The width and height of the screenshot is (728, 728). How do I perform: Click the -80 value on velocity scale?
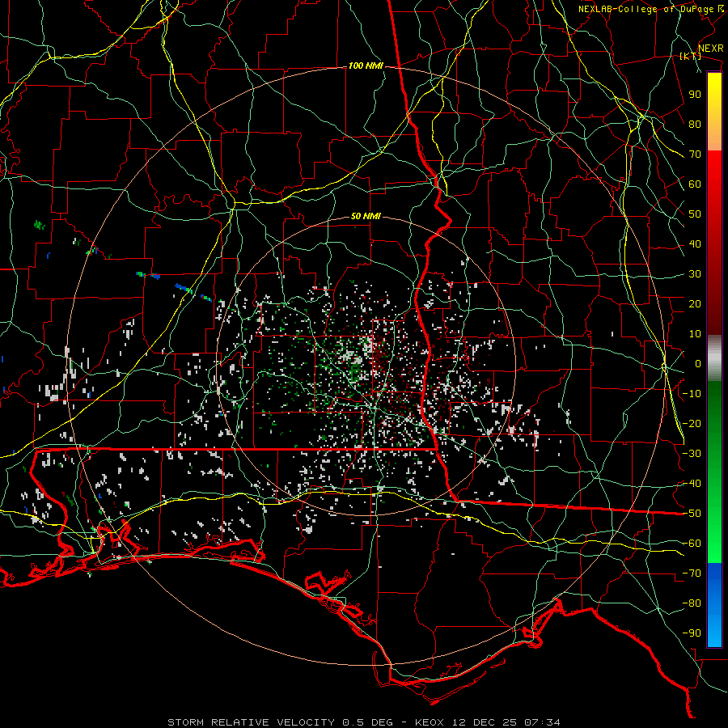pos(692,603)
